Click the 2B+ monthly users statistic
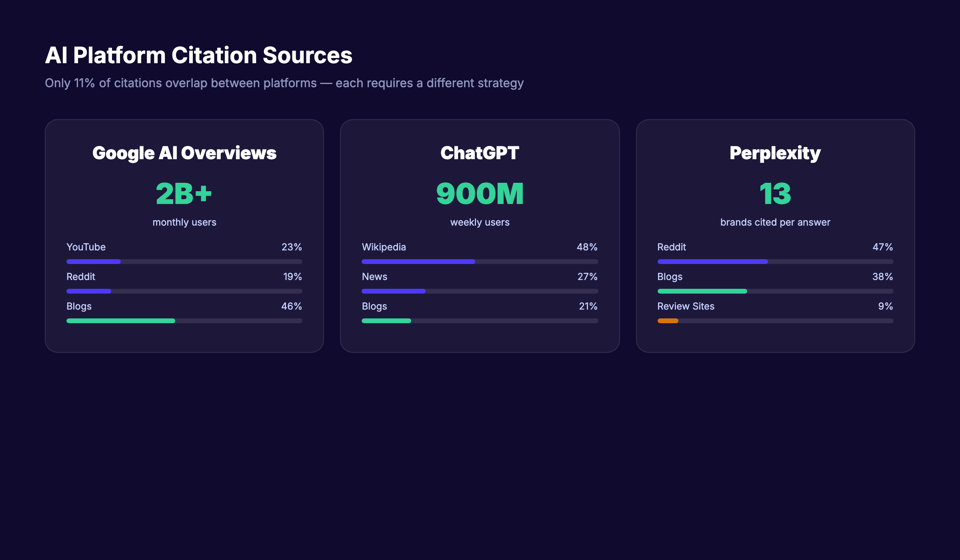960x560 pixels. pos(184,194)
